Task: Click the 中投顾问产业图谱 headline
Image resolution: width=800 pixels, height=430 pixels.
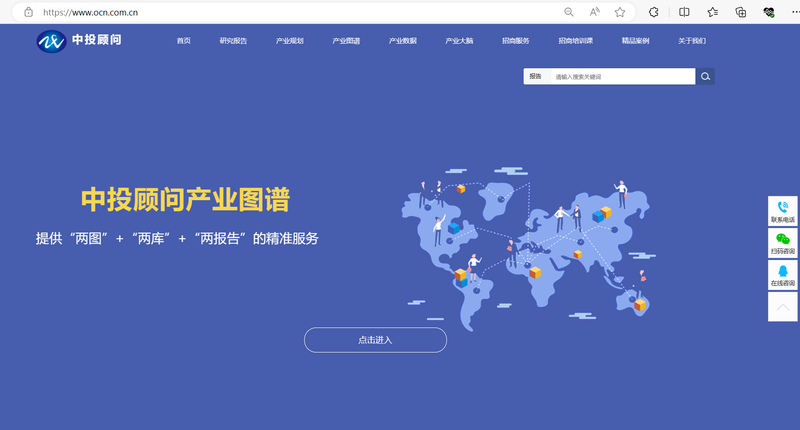Action: [x=186, y=199]
